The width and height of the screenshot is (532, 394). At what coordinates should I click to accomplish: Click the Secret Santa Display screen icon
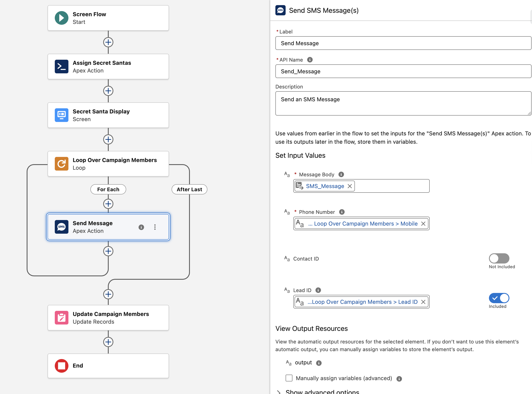[62, 115]
